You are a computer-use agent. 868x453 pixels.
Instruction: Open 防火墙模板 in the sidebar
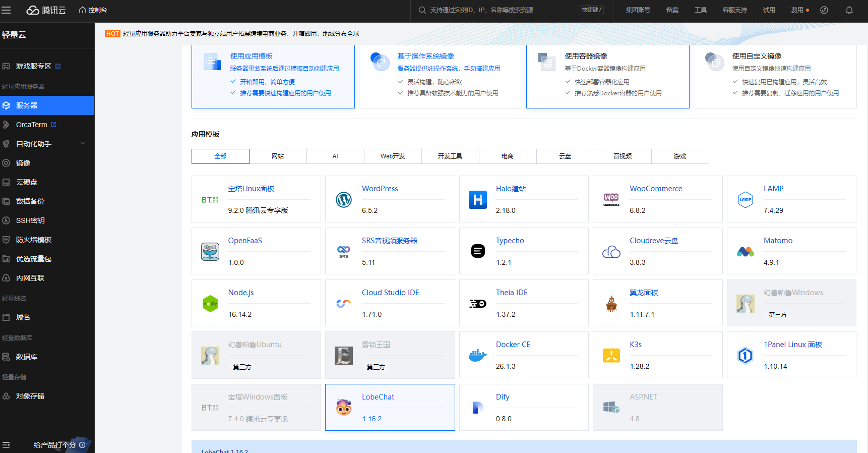(x=47, y=240)
